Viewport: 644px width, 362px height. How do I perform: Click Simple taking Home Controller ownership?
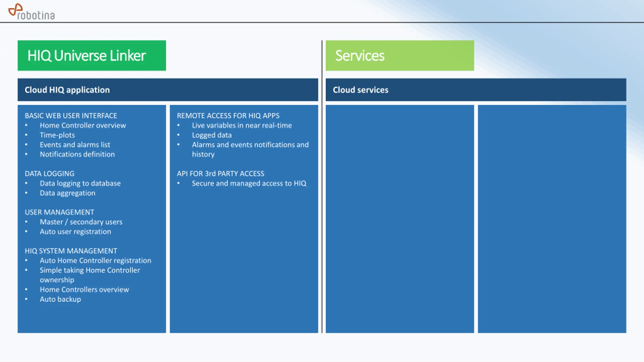click(x=90, y=275)
